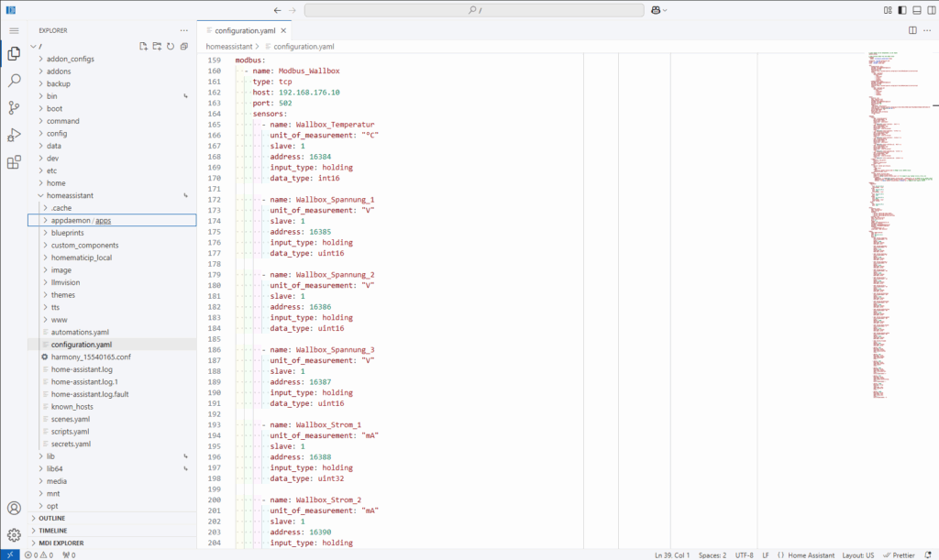939x560 pixels.
Task: Click Prettier formatter status item
Action: [899, 555]
